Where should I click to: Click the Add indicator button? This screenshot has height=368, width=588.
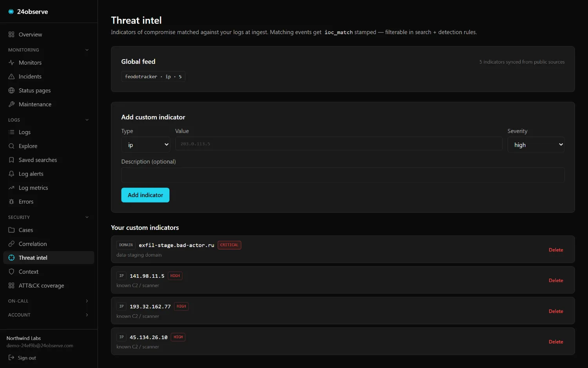coord(145,195)
